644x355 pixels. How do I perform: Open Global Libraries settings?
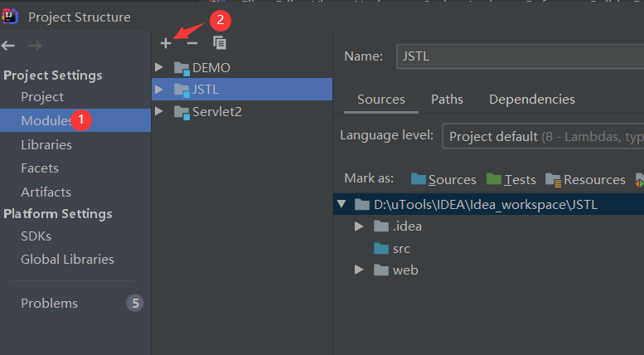pos(67,260)
